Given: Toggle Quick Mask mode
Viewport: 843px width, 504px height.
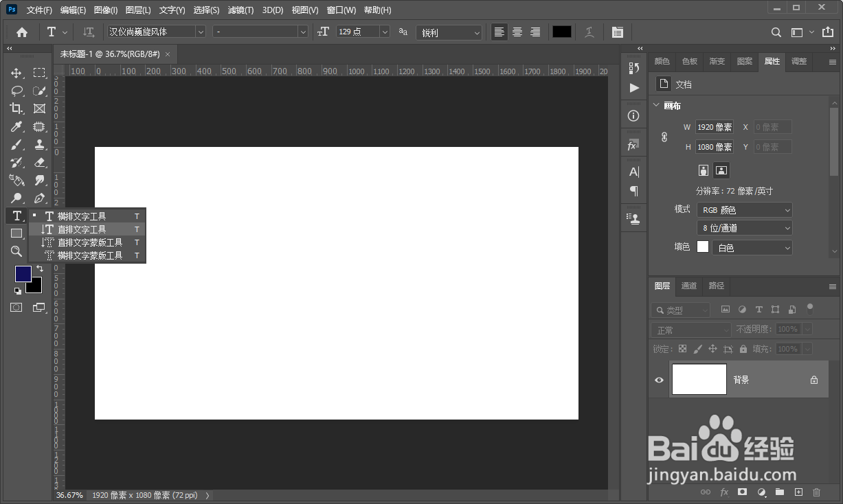Looking at the screenshot, I should coord(16,308).
